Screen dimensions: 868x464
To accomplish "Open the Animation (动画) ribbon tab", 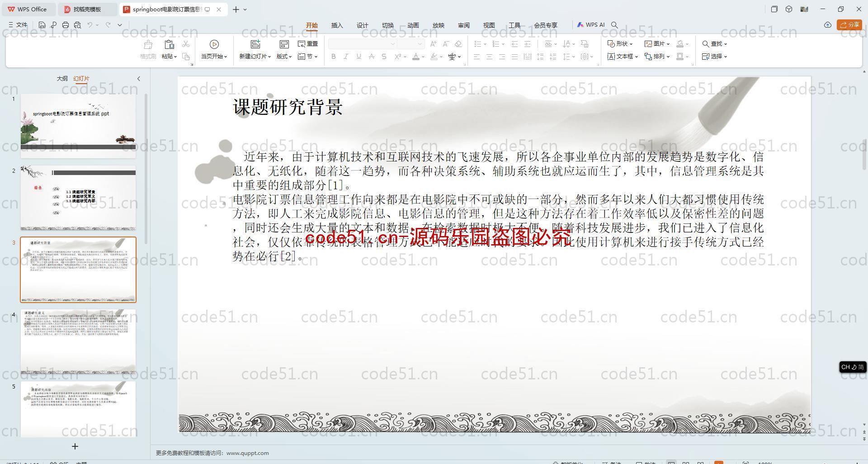I will [x=413, y=25].
